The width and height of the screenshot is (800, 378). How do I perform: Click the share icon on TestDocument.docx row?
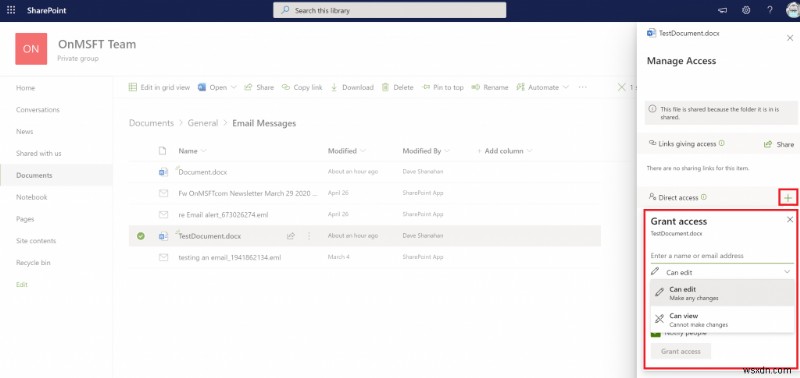(x=291, y=236)
